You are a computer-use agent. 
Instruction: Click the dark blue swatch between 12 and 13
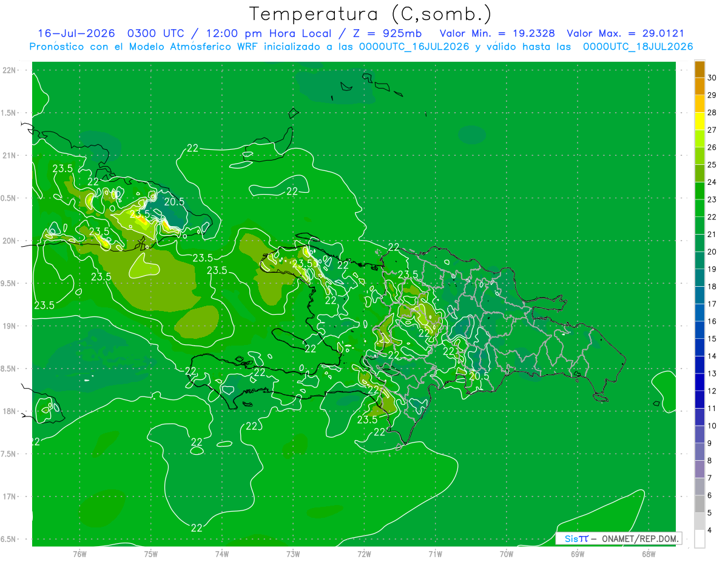click(699, 382)
